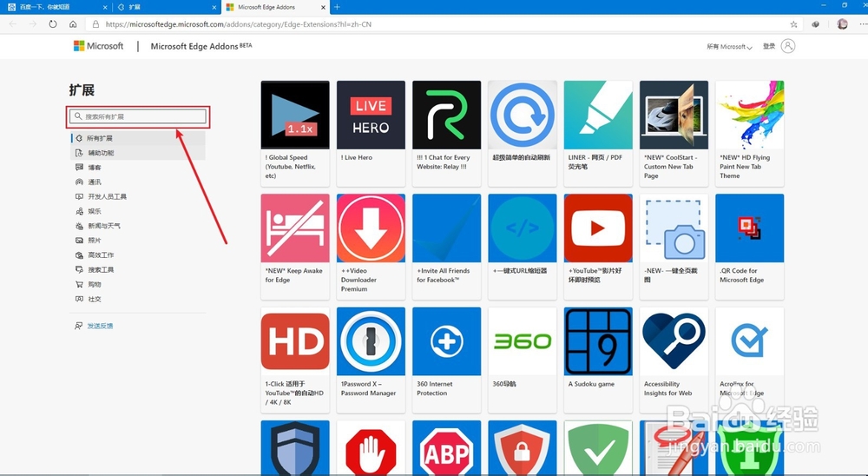Select the 所有扩展 category
The height and width of the screenshot is (476, 868).
[138, 138]
